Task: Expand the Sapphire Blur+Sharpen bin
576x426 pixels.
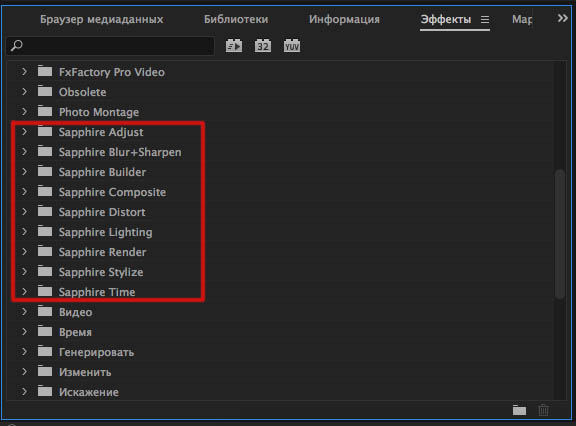Action: tap(24, 151)
